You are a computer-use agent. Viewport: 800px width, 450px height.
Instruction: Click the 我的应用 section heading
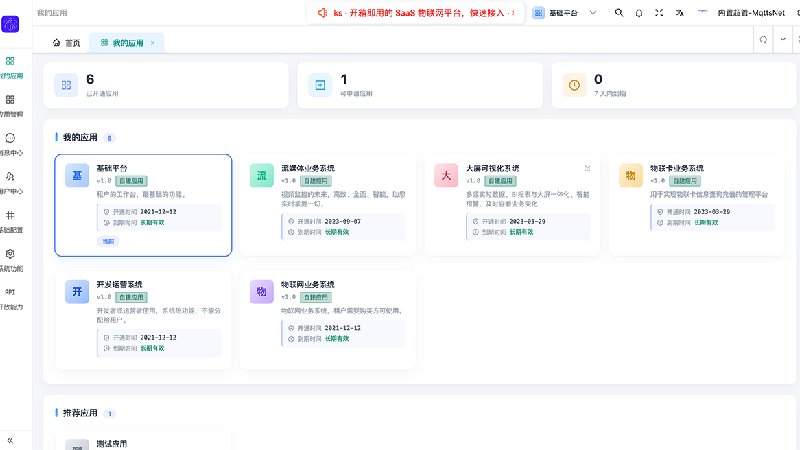[80, 137]
